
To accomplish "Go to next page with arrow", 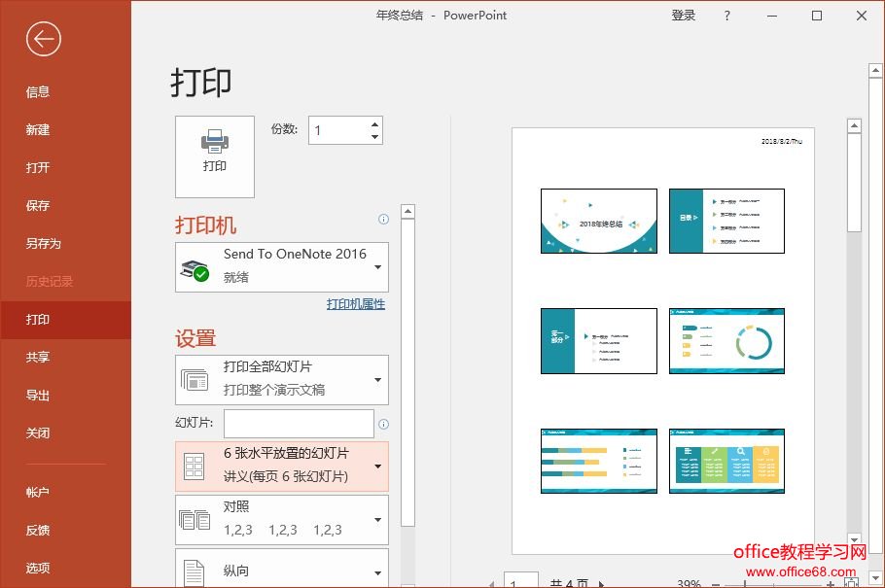I will [x=600, y=584].
